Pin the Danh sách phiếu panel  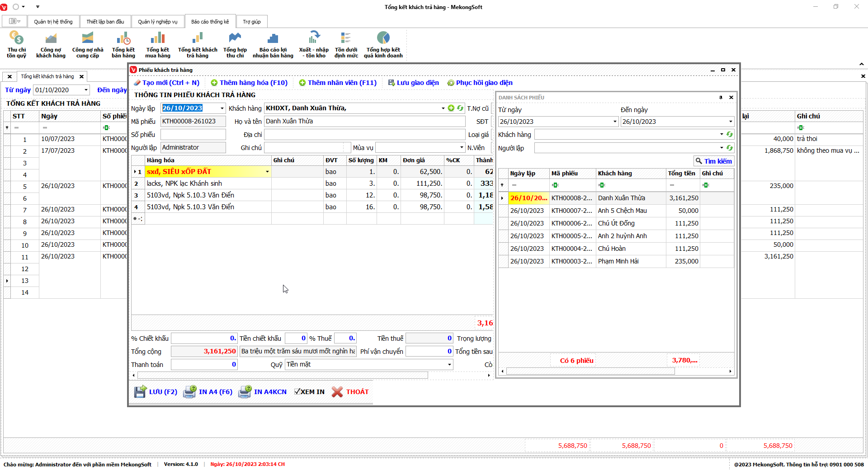point(721,98)
